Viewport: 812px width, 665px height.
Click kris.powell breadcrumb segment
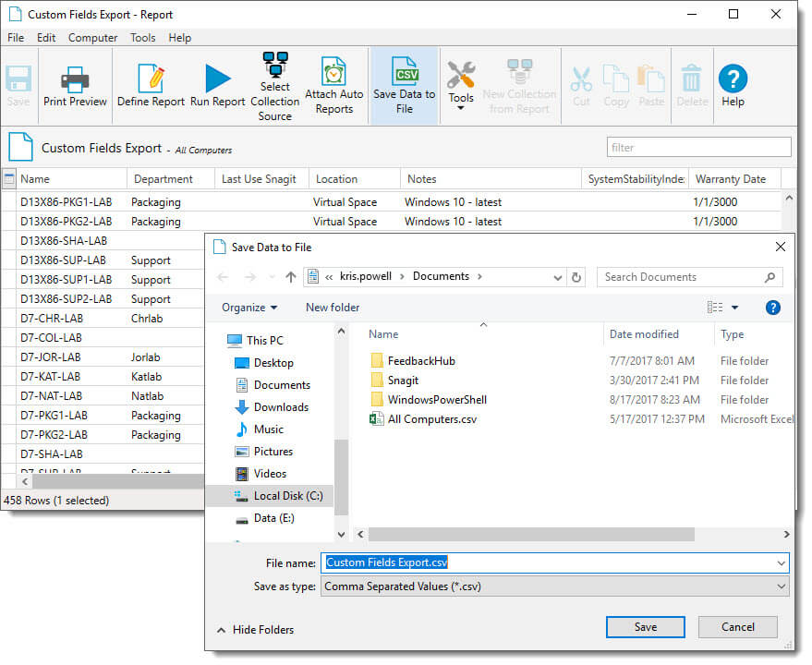coord(366,276)
